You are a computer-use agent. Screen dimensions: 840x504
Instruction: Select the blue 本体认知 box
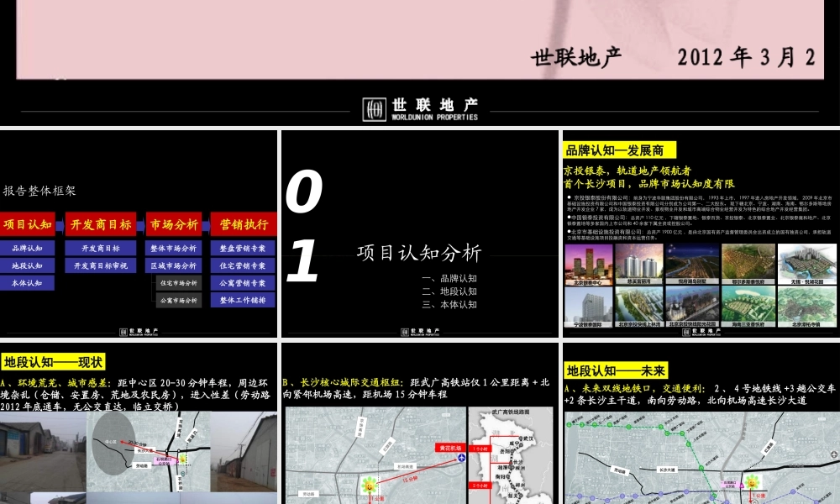point(27,283)
